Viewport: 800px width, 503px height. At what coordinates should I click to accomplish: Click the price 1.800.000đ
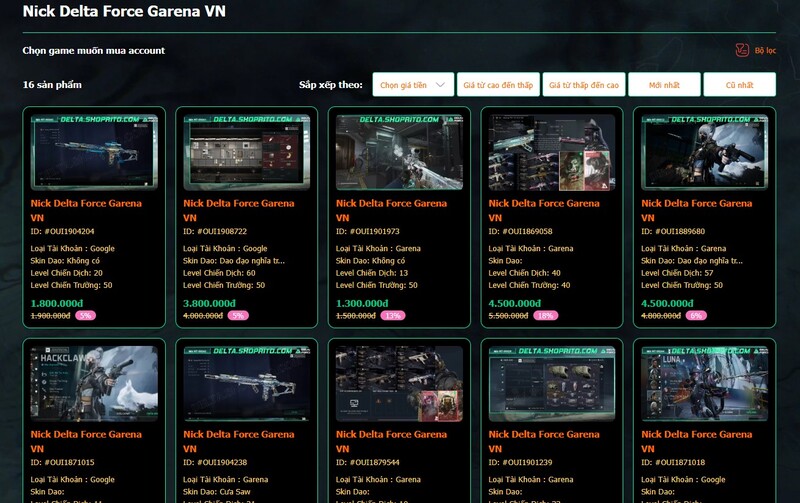(x=57, y=304)
